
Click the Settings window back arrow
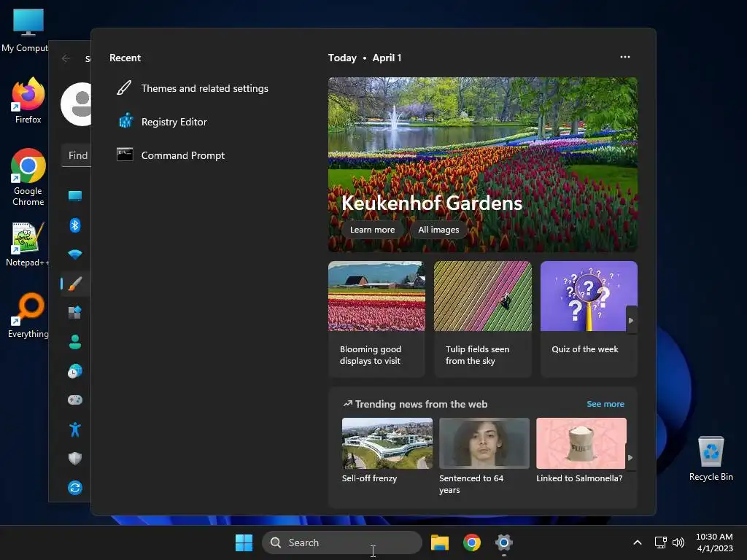click(66, 58)
